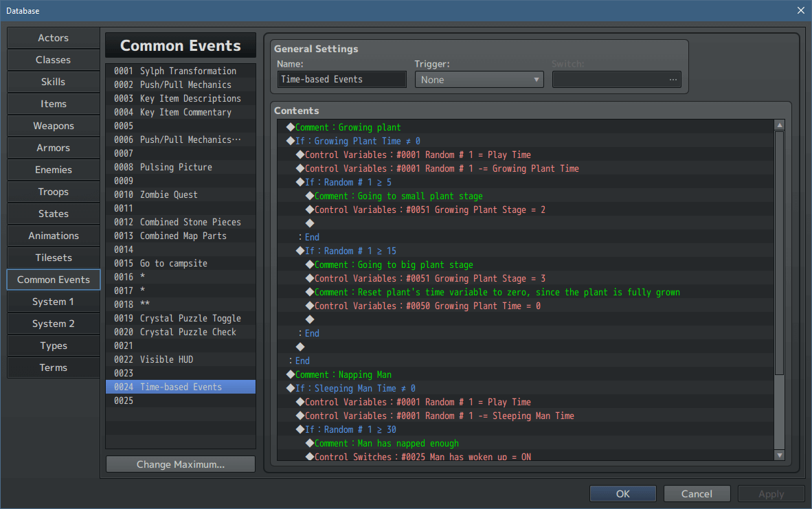Select the Weapons tab
The image size is (812, 509).
pyautogui.click(x=54, y=126)
